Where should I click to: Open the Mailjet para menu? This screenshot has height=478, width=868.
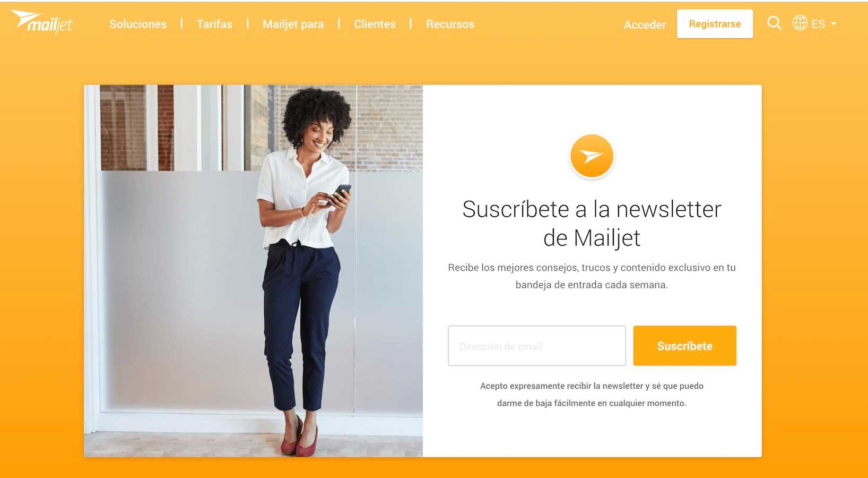click(293, 24)
